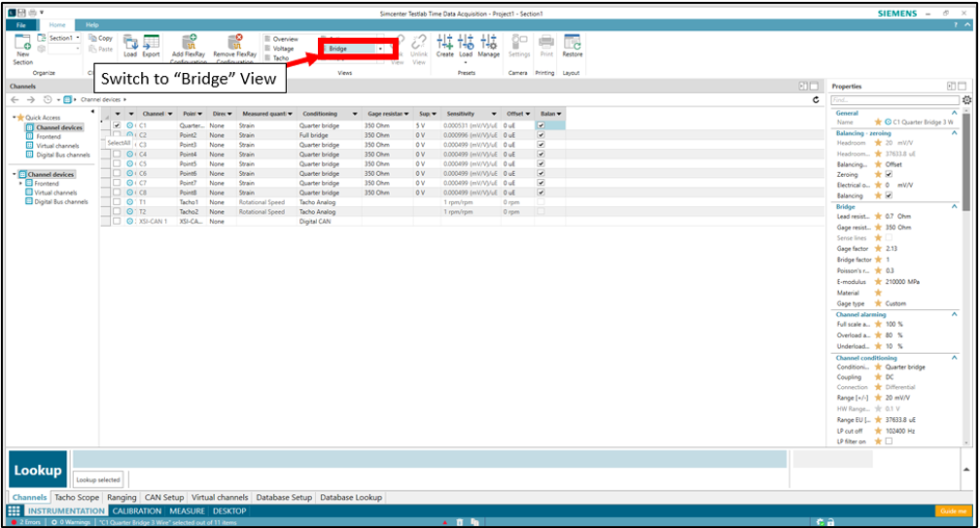Click the save icon in the title bar
980x528 pixels.
pos(21,13)
